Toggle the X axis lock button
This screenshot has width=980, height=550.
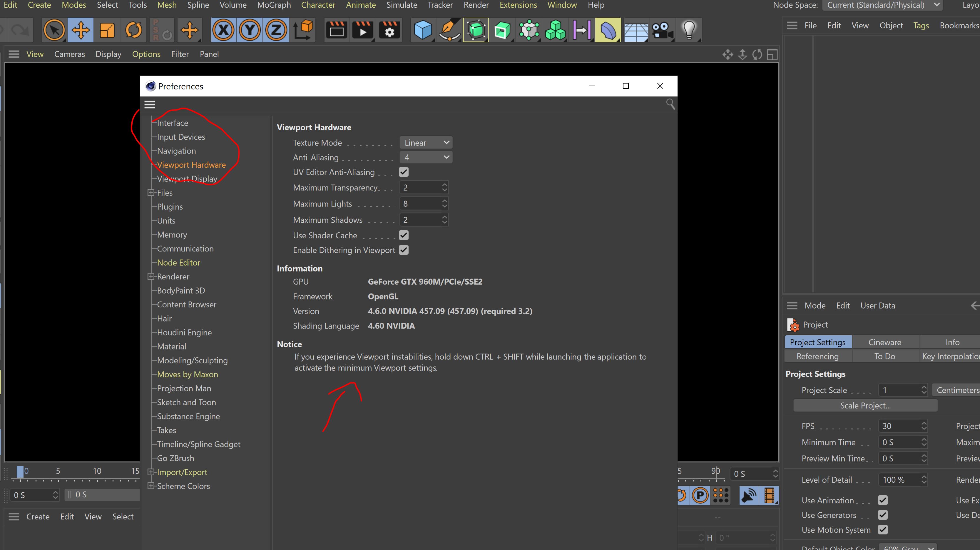[x=223, y=30]
